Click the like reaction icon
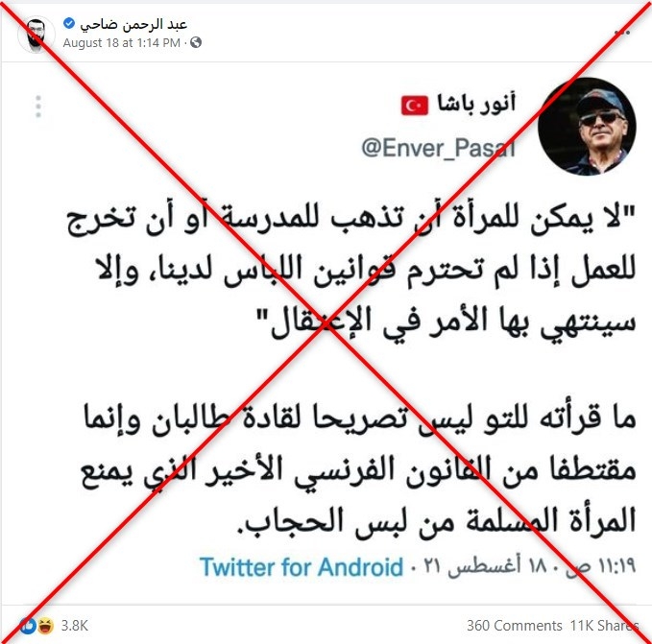Screen dimensions: 652x644 [x=28, y=626]
